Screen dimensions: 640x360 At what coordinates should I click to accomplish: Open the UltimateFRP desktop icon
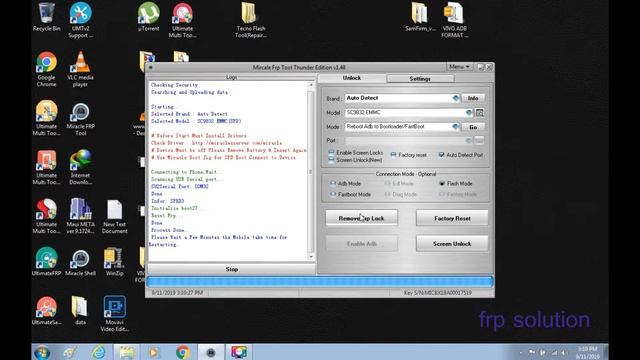point(47,262)
